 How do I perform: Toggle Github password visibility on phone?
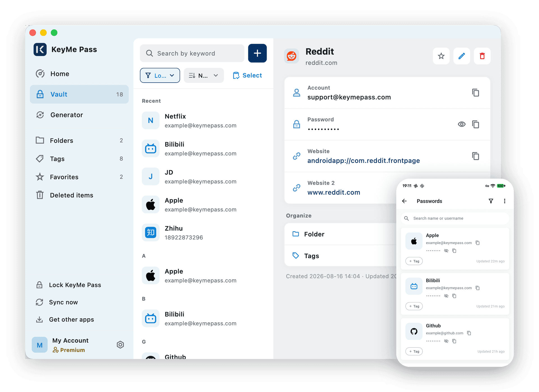[446, 341]
